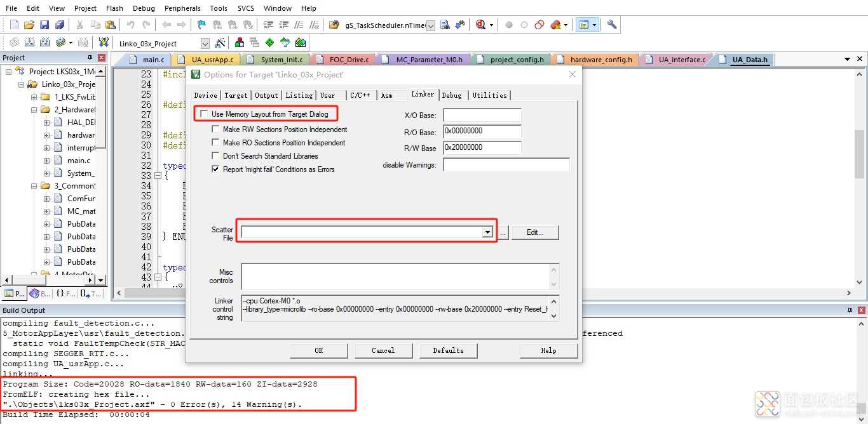Open Manage Run-Time Environment green diamond icon
Image resolution: width=868 pixels, height=424 pixels.
click(x=270, y=43)
